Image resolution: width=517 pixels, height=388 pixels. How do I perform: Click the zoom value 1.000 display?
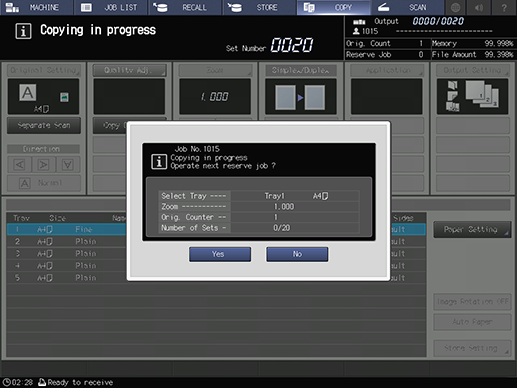point(215,97)
